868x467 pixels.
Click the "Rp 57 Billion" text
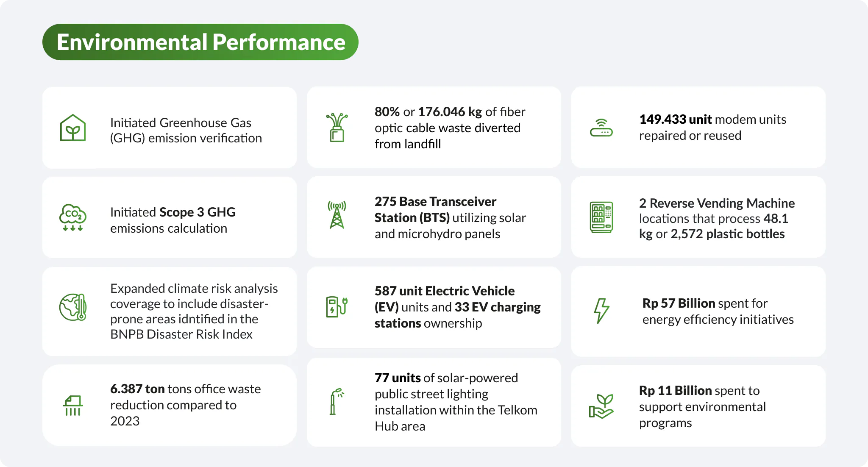pyautogui.click(x=678, y=303)
